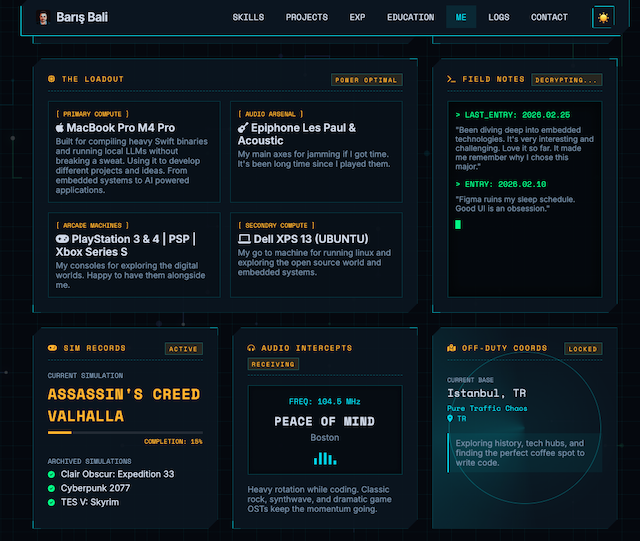Screen dimensions: 640x541
Task: Click the ENTRY: 2026.02.10 line
Action: click(501, 184)
